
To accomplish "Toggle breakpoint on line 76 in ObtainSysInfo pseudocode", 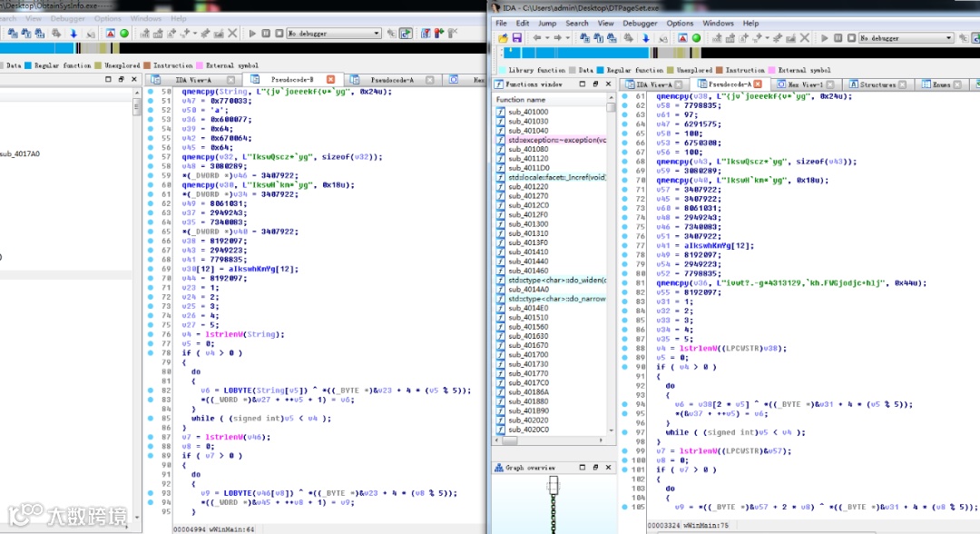I will (x=151, y=334).
